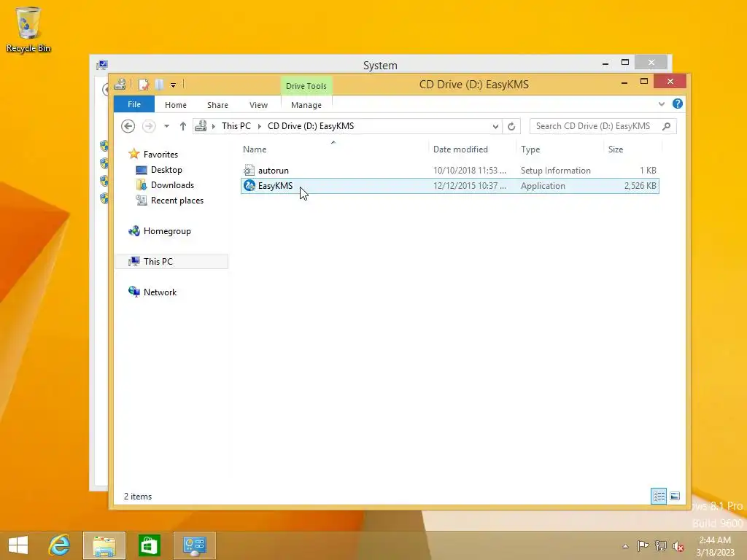Select Network in the navigation pane
Screen dimensions: 747x560
pos(160,292)
